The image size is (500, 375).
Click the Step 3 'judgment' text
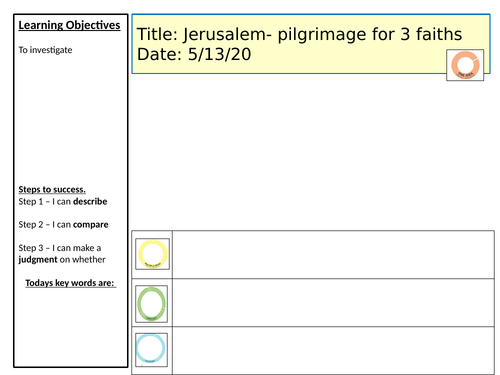click(x=62, y=254)
